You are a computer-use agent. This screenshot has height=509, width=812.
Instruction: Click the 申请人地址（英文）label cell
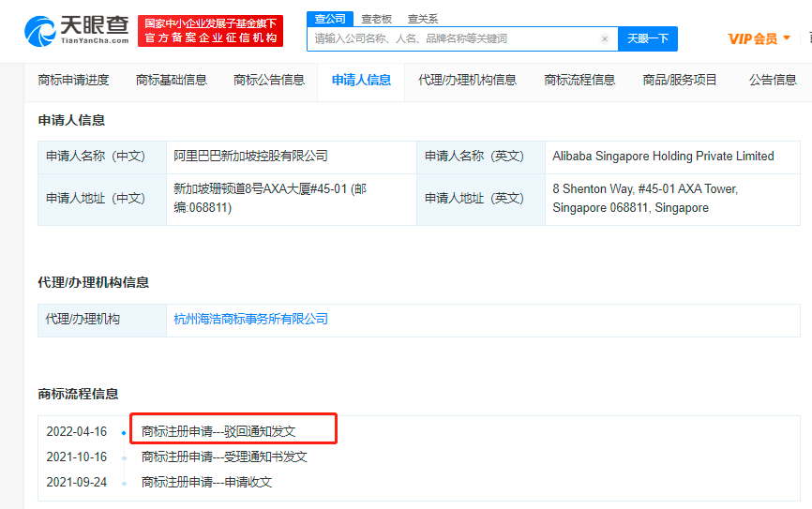481,199
